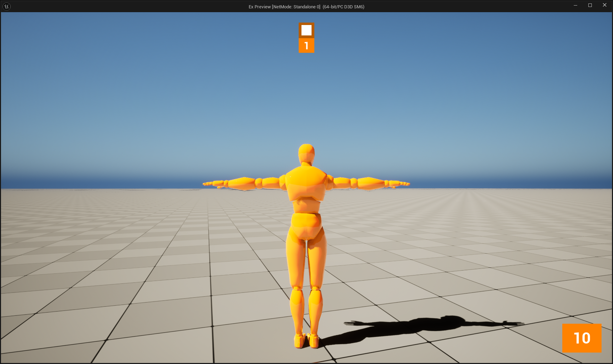Minimize the Ex Preview window
The height and width of the screenshot is (364, 613).
(x=575, y=5)
